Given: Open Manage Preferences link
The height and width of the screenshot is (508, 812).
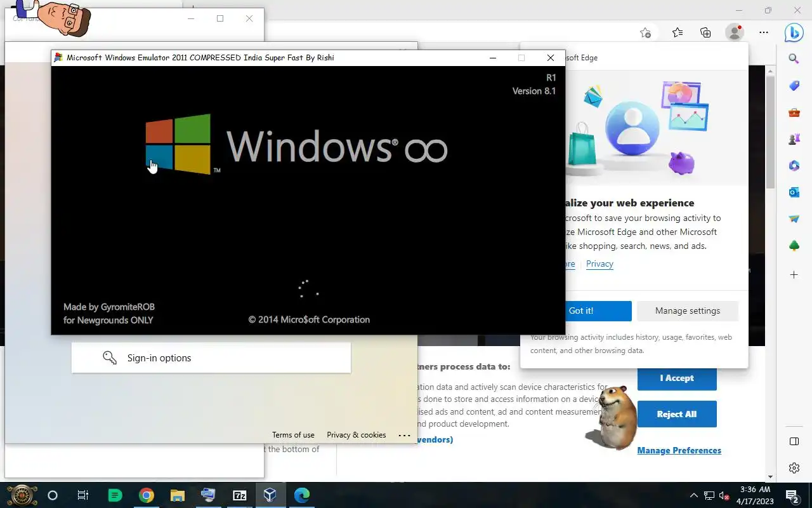Looking at the screenshot, I should coord(679,450).
